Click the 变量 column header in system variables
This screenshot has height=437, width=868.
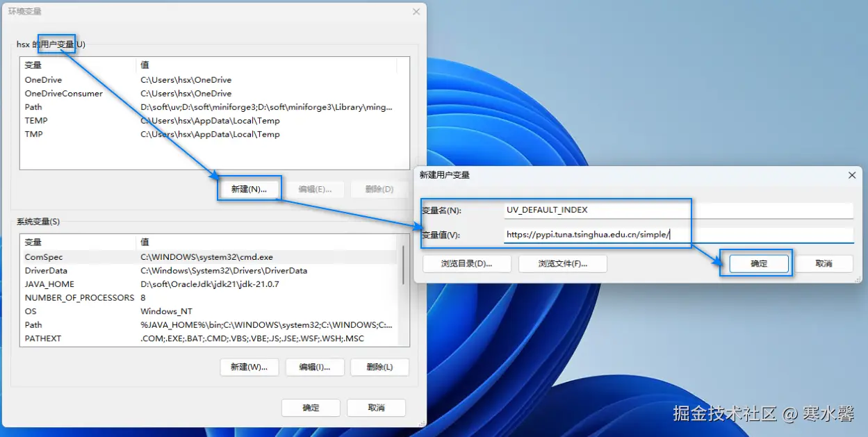(x=78, y=242)
